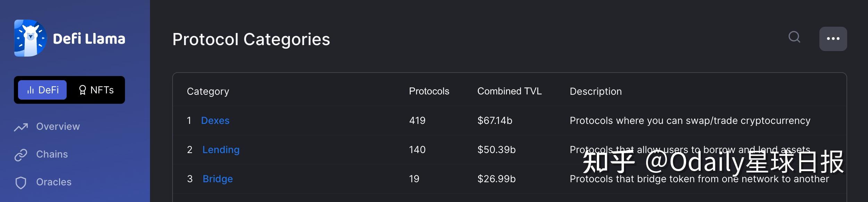Click the Defi Llama brand name text

pos(89,39)
